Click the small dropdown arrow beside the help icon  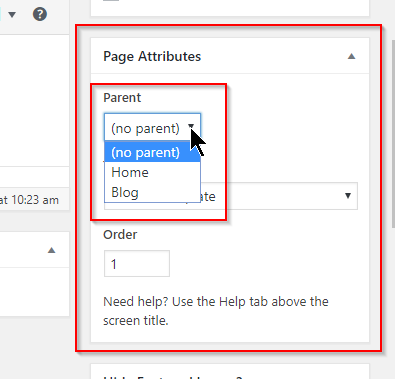coord(12,14)
